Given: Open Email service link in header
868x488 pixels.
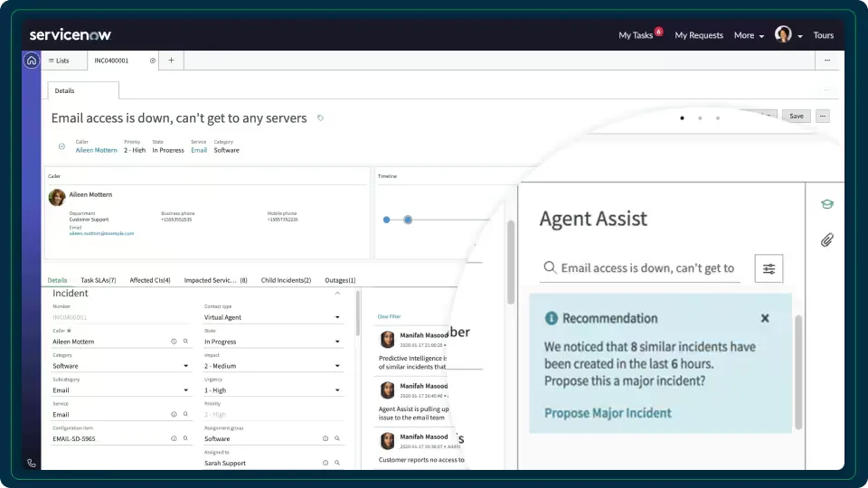Looking at the screenshot, I should tap(199, 150).
